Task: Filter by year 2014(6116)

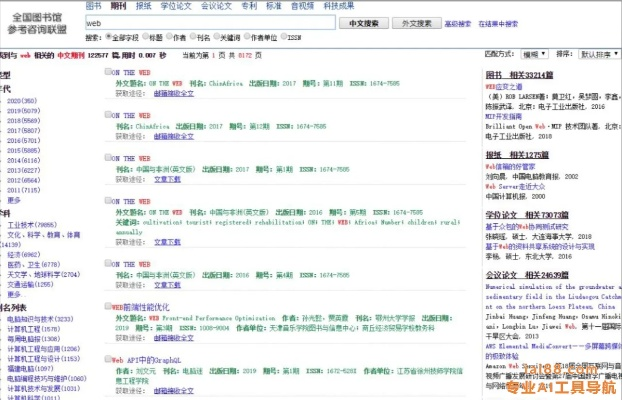Action: pyautogui.click(x=23, y=160)
